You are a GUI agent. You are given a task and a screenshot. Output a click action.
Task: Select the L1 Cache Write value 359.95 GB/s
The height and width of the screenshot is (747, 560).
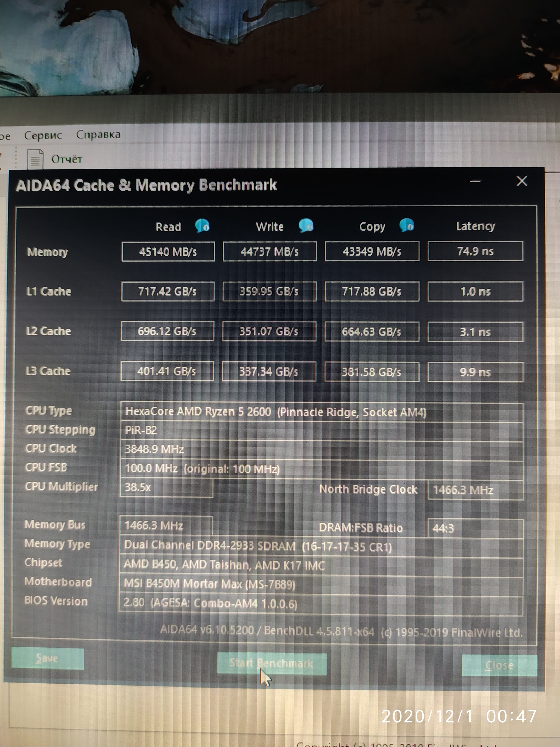pos(269,291)
